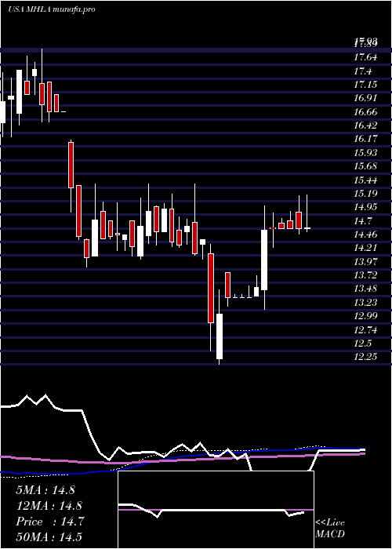Click the tall white candle rising to 14.7
Screen dimensions: 392x549
click(264, 260)
